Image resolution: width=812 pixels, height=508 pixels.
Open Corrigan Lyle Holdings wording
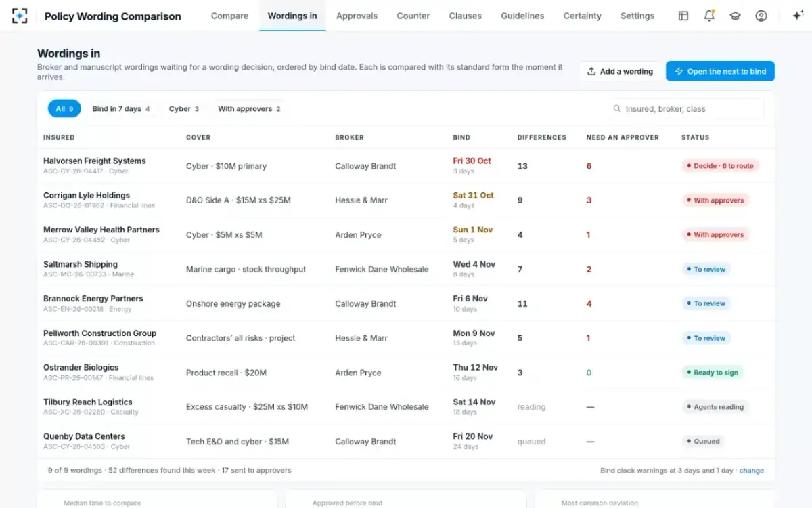(406, 200)
